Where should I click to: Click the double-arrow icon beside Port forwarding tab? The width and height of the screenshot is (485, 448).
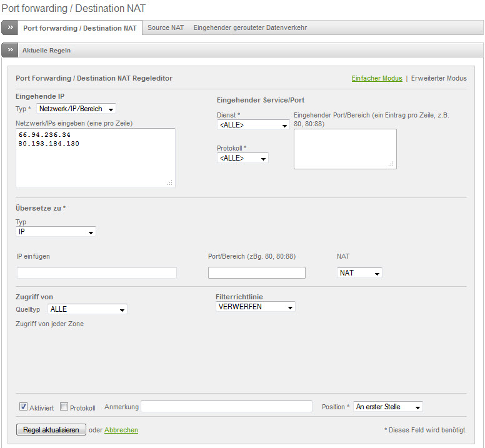click(x=10, y=28)
